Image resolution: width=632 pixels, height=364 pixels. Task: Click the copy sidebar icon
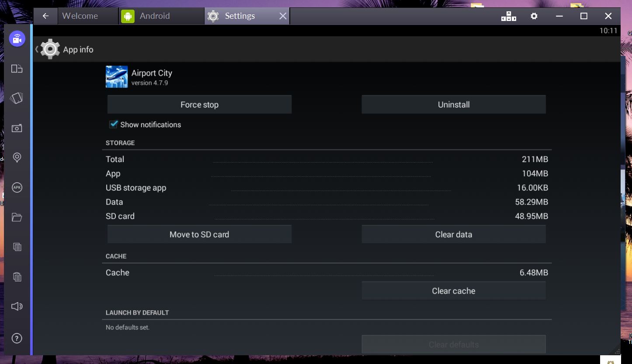(x=17, y=247)
